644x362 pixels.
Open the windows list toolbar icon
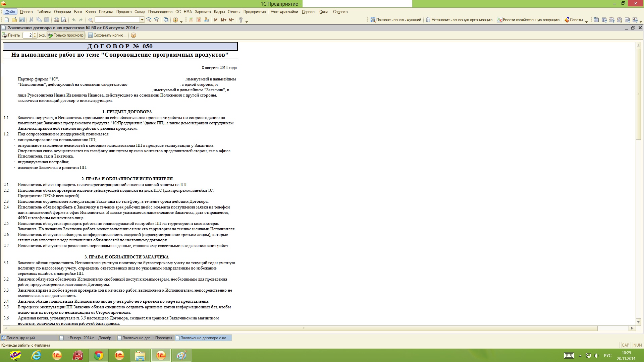[x=166, y=20]
